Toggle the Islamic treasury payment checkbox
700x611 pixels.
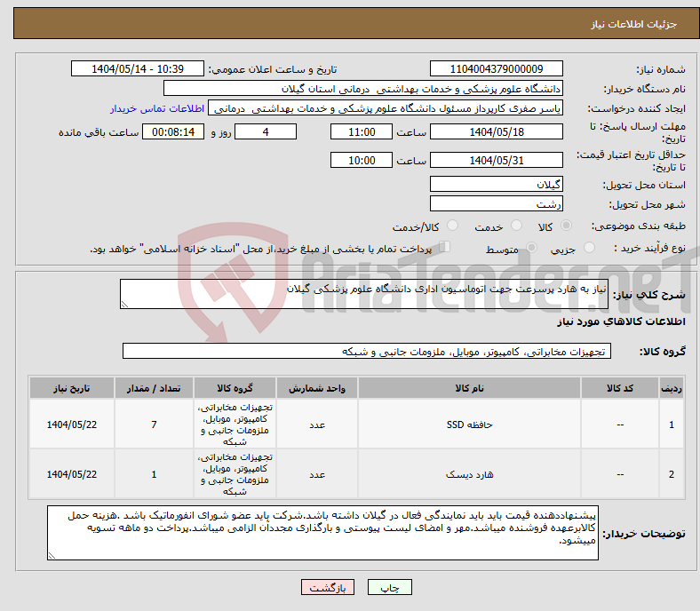[445, 247]
